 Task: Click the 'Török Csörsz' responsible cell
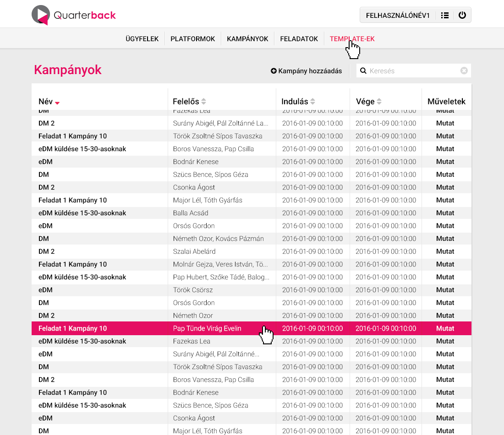click(193, 290)
